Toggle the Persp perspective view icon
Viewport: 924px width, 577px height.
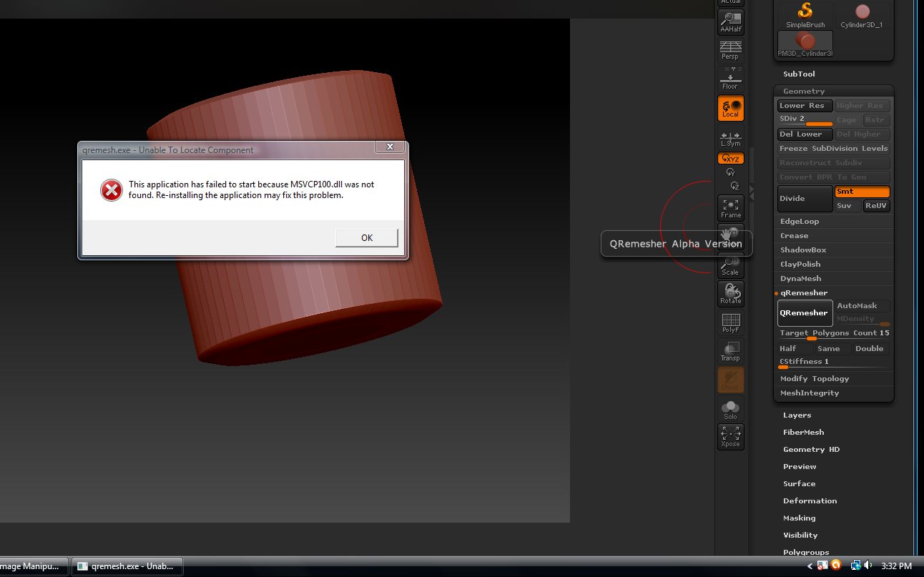pyautogui.click(x=730, y=51)
